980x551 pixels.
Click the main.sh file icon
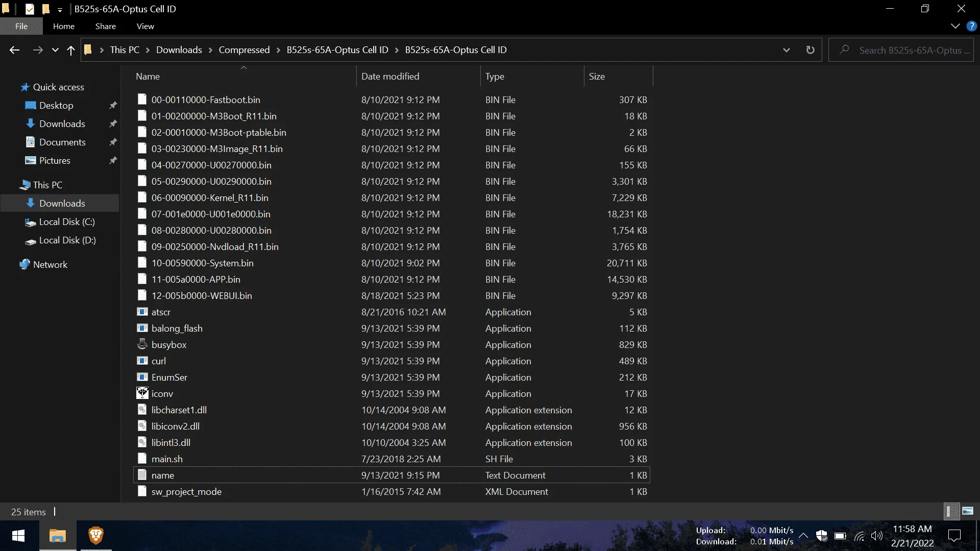pos(142,459)
